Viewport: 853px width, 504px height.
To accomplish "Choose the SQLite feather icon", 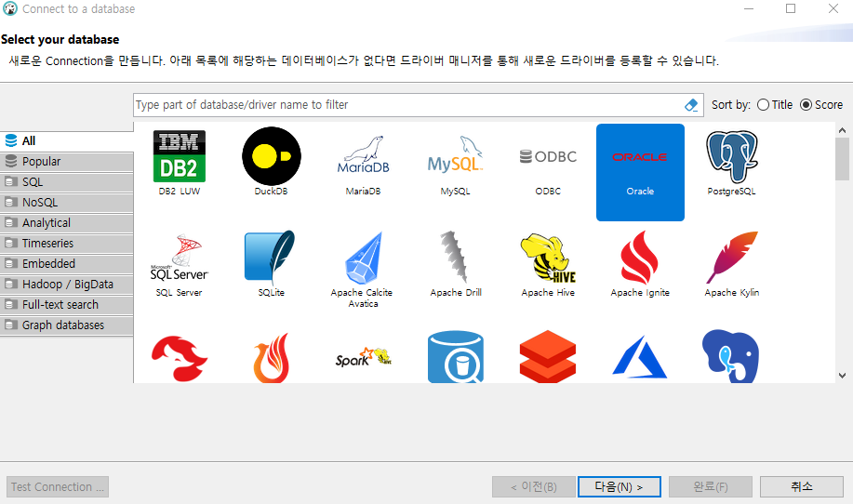I will (x=271, y=258).
